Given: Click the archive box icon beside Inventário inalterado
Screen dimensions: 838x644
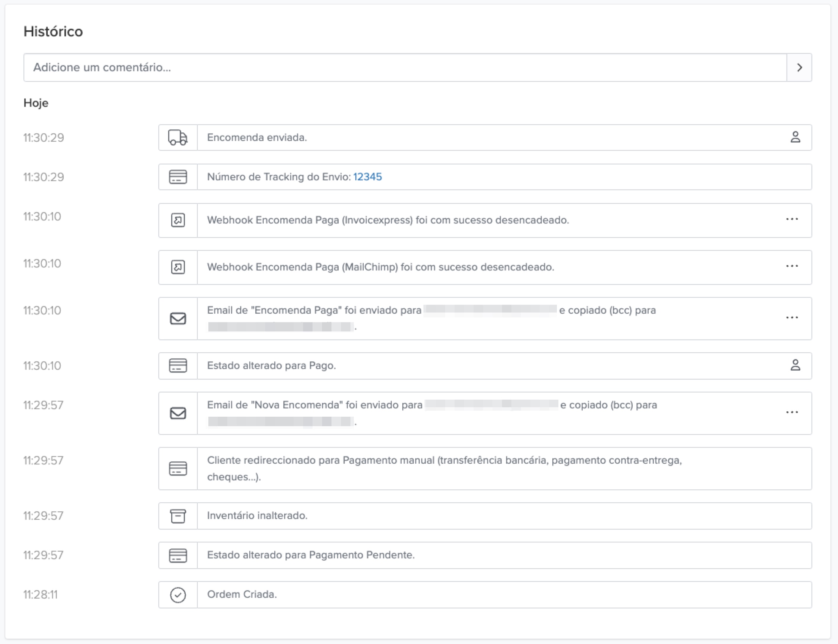Looking at the screenshot, I should pos(178,516).
